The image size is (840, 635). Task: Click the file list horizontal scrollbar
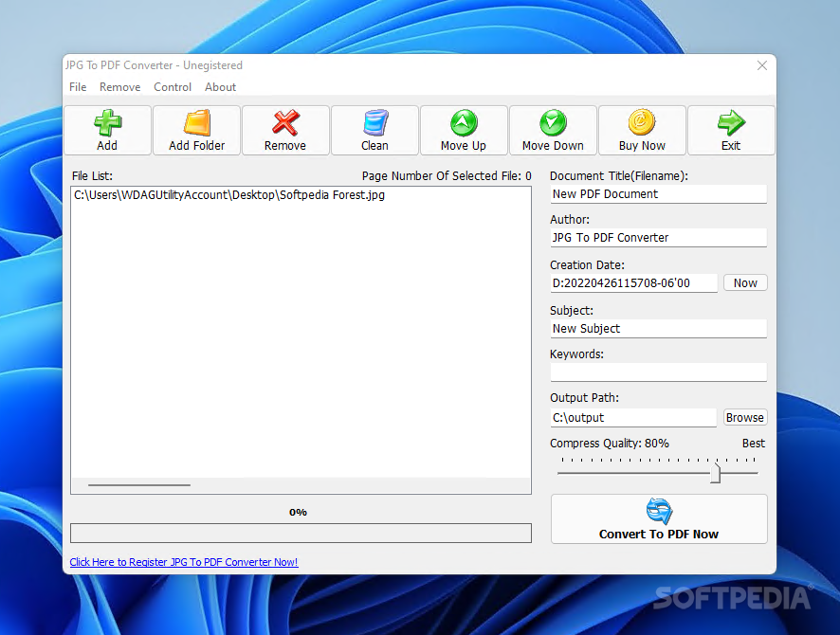[x=301, y=485]
